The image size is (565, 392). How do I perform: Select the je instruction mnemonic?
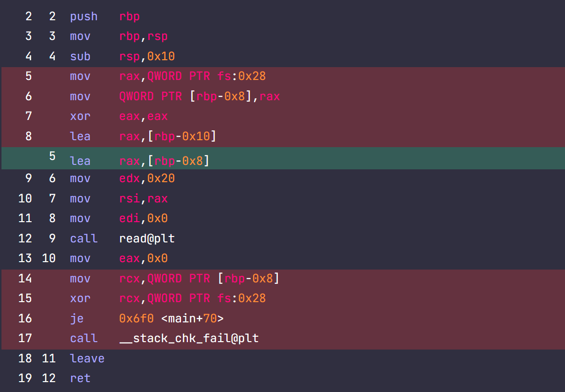pyautogui.click(x=77, y=318)
